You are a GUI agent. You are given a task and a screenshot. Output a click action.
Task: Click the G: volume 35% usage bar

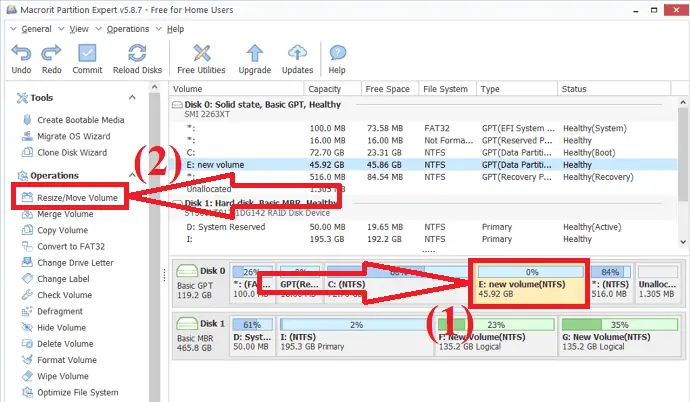point(620,325)
